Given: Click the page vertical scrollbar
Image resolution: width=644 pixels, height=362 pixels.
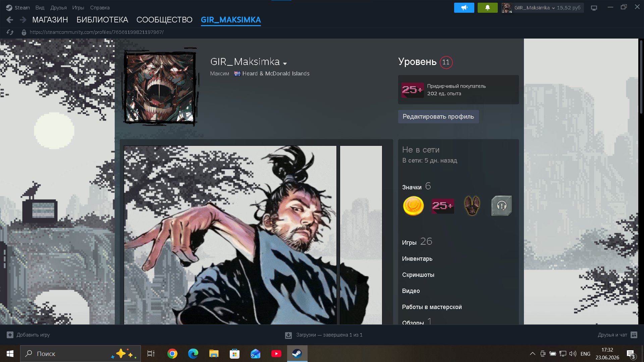Looking at the screenshot, I should point(641,77).
